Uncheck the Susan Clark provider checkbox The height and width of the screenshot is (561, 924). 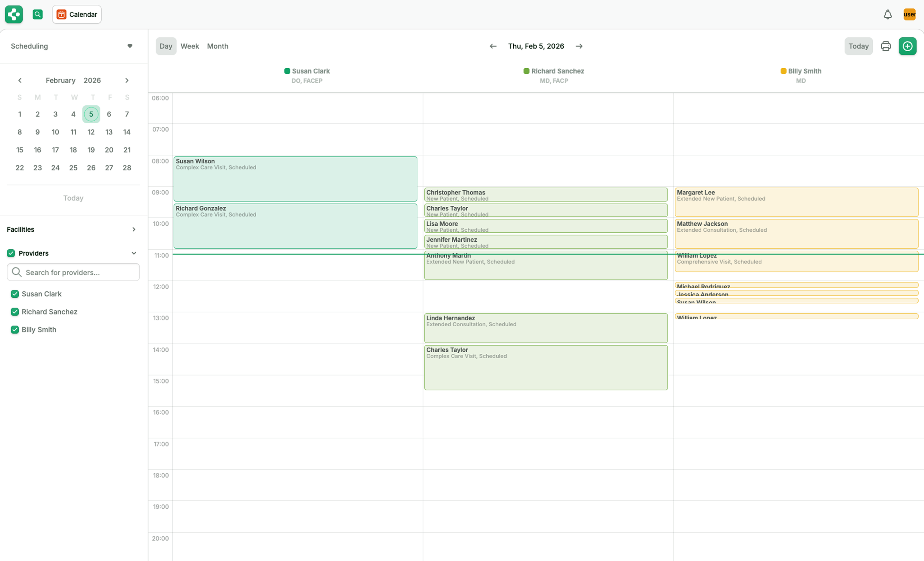pos(15,294)
